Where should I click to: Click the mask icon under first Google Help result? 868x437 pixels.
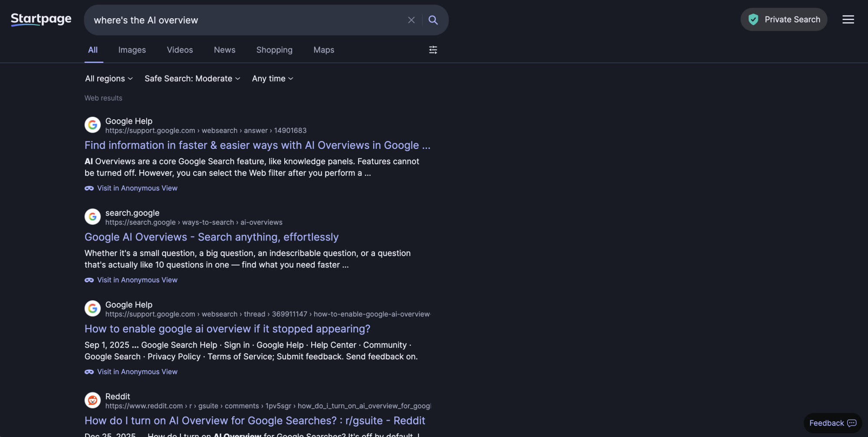point(89,188)
